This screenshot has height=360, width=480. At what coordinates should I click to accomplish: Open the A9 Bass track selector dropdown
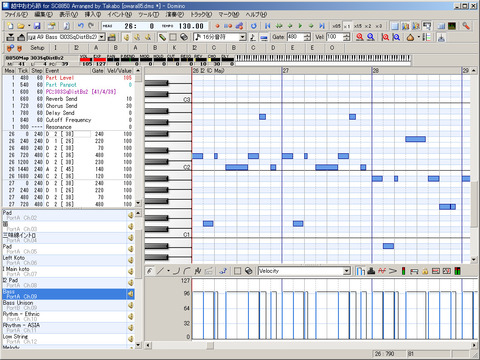[102, 37]
